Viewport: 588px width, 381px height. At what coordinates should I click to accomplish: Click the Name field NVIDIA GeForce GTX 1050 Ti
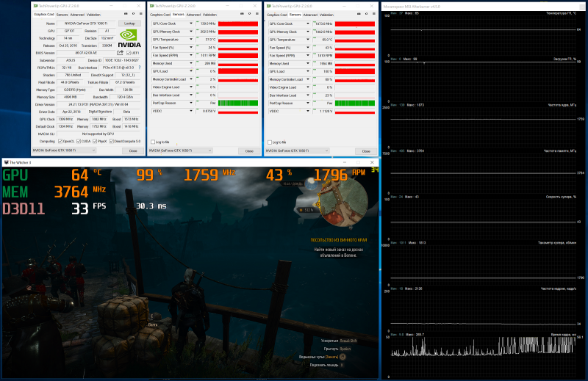86,23
